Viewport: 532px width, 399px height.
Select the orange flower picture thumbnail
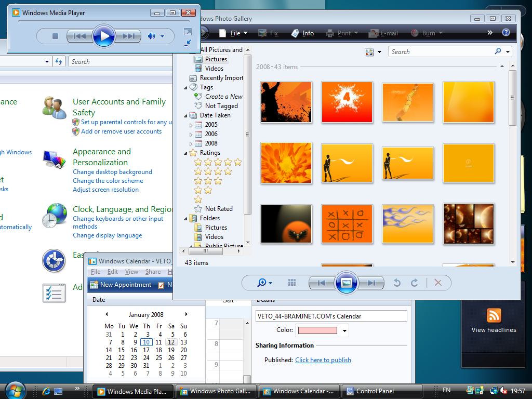tap(286, 163)
